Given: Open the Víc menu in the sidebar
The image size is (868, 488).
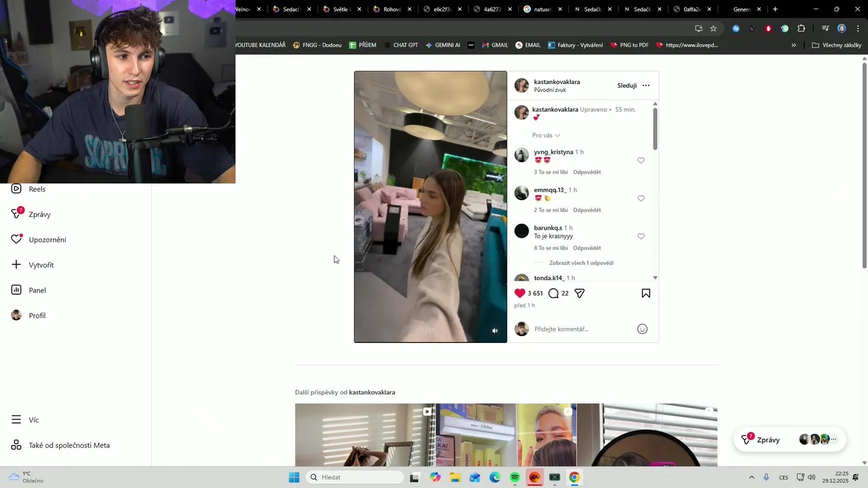Looking at the screenshot, I should (x=25, y=420).
